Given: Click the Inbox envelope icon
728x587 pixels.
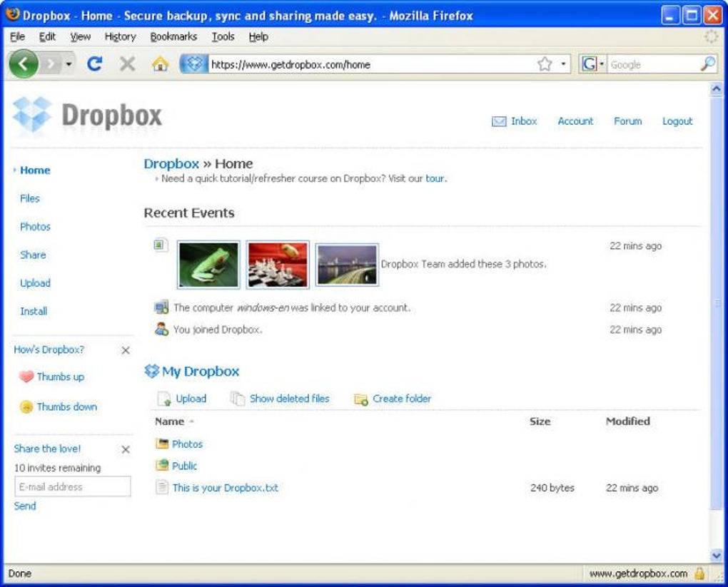Looking at the screenshot, I should pos(499,121).
